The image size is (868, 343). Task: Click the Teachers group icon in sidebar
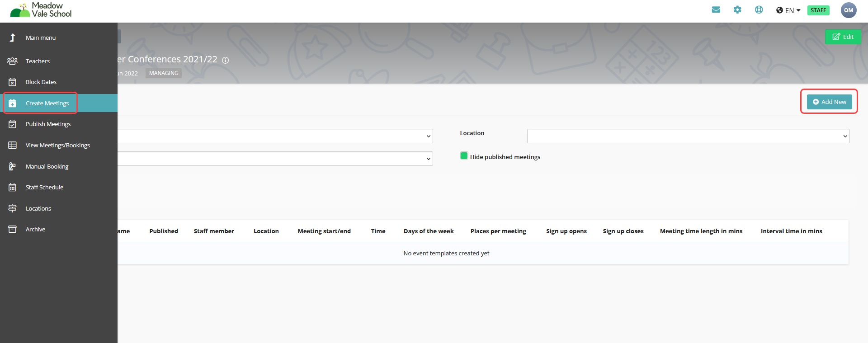13,61
